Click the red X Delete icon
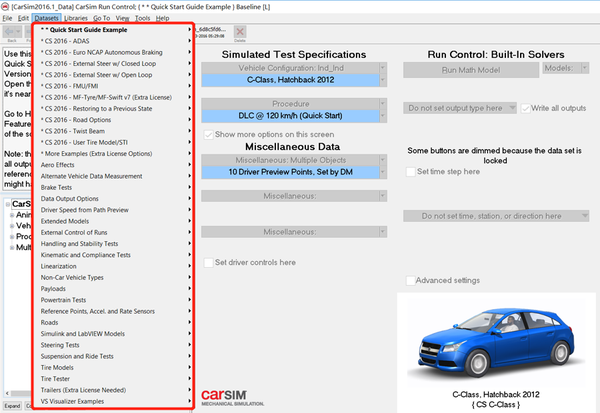This screenshot has width=600, height=413. tap(240, 32)
